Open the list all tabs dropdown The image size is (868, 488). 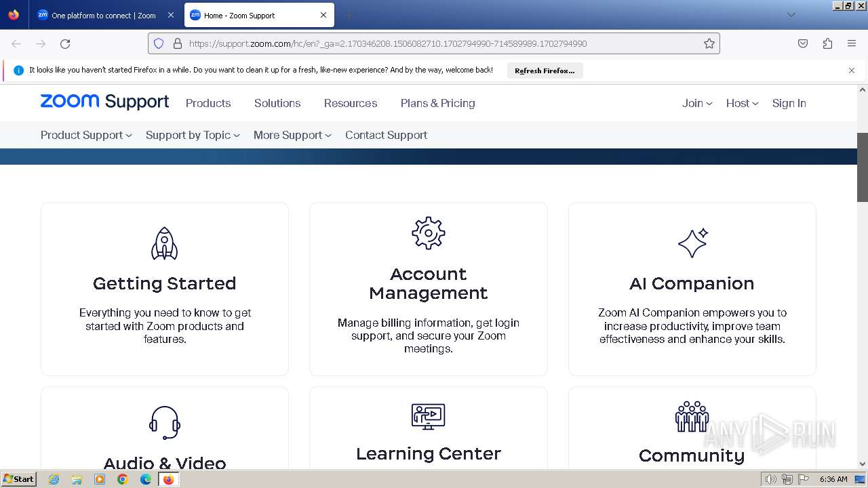(x=791, y=15)
